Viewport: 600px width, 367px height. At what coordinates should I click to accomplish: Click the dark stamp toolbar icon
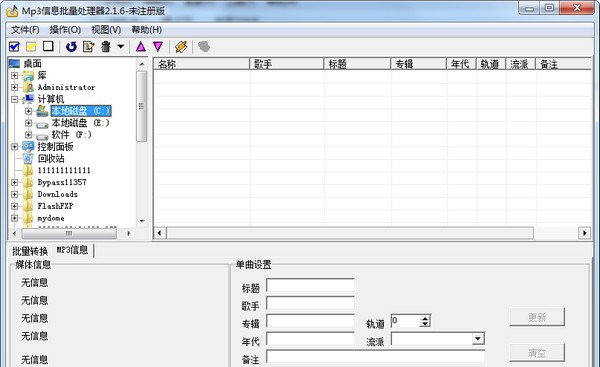106,47
